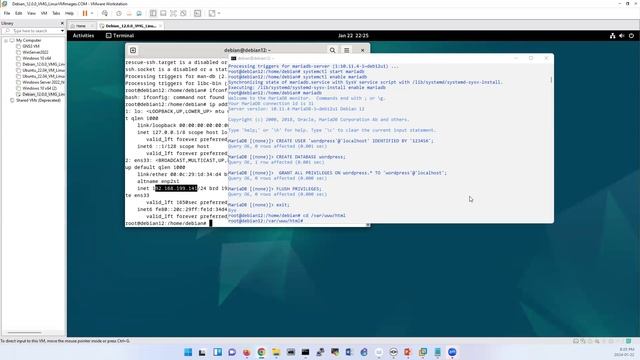Switch to the Home tab

click(81, 26)
